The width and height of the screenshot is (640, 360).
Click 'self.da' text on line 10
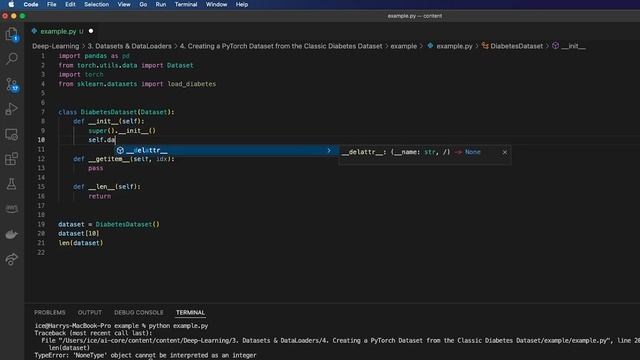(x=102, y=140)
